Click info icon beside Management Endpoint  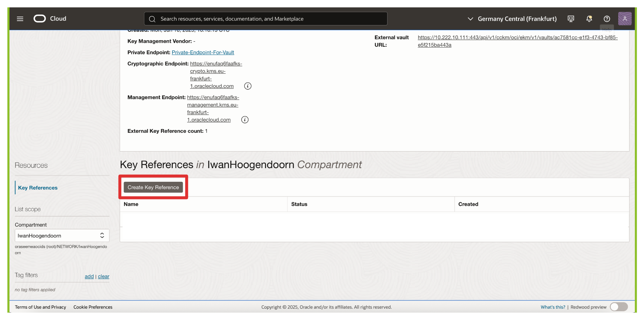[x=245, y=120]
